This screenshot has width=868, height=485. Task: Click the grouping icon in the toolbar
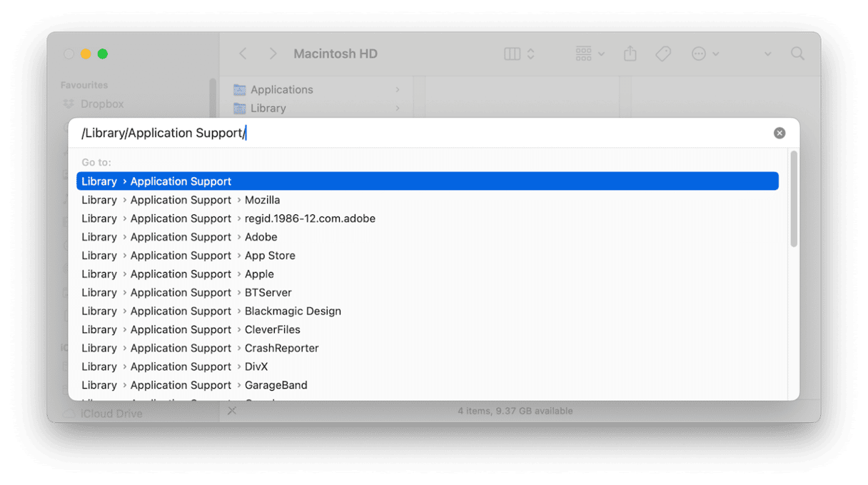[x=583, y=54]
